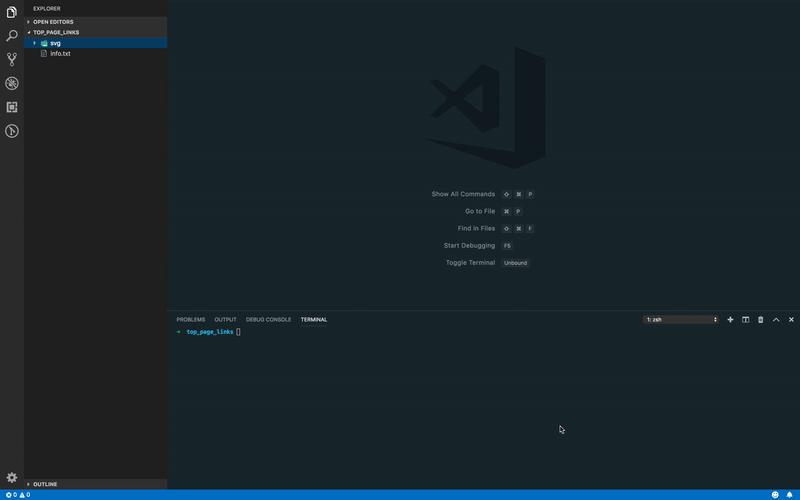
Task: Select the info.txt file icon
Action: coord(44,54)
